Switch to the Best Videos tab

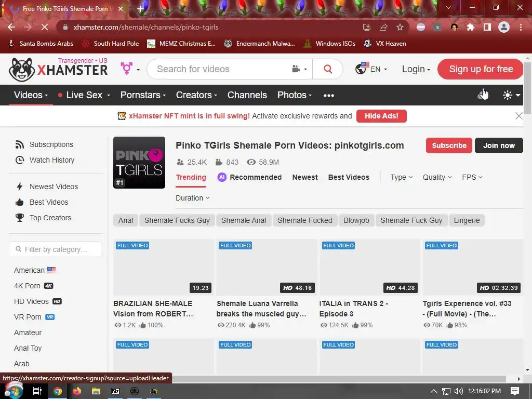click(349, 177)
